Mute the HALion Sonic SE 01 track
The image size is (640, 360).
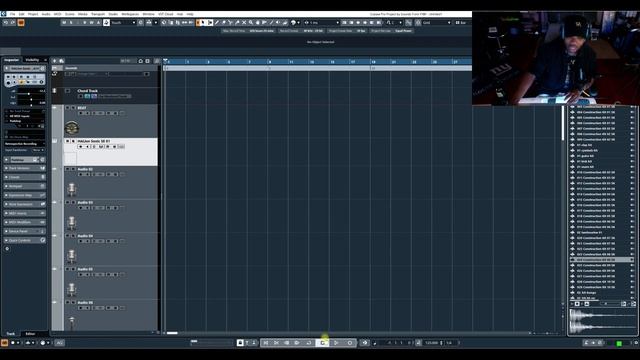pos(68,141)
